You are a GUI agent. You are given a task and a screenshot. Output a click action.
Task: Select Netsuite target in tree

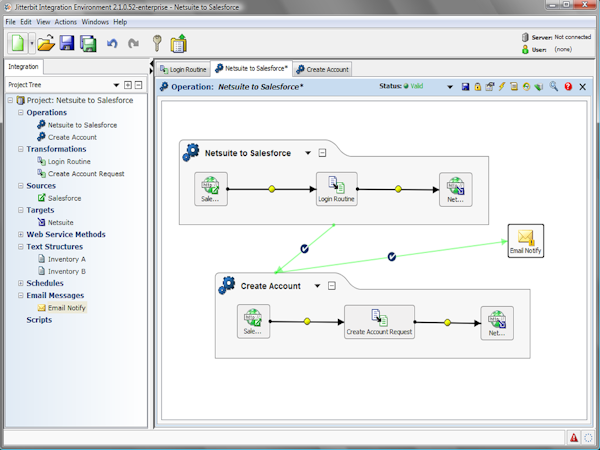tap(55, 222)
